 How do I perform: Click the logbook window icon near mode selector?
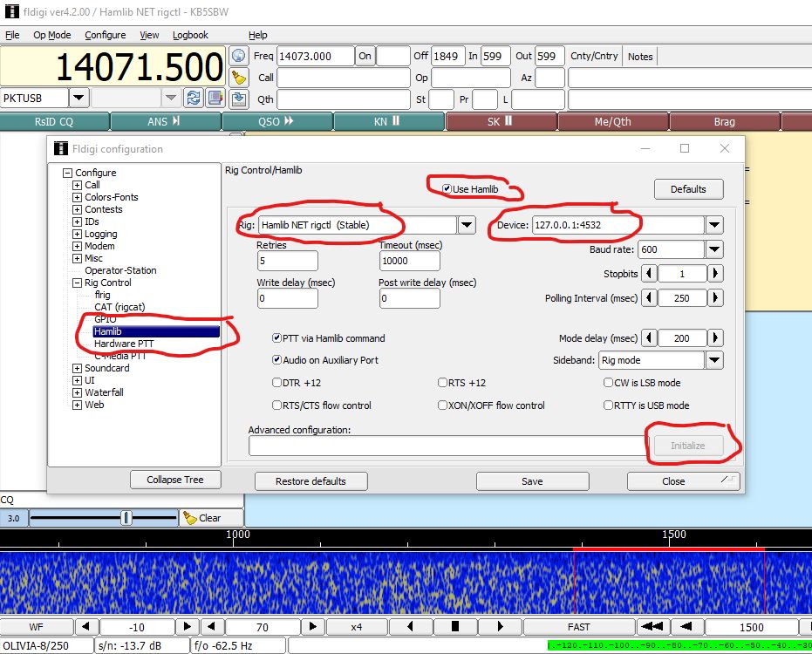click(x=215, y=98)
